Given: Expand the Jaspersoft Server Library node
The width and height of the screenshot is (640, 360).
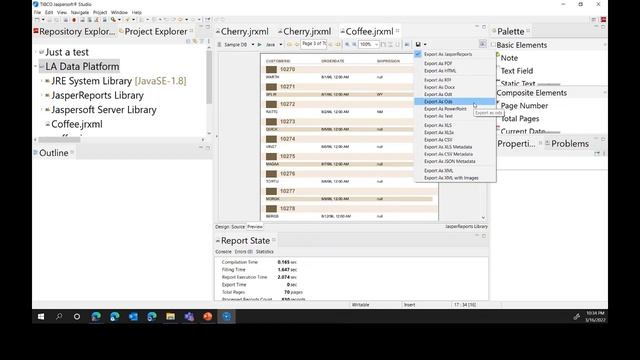Looking at the screenshot, I should coord(42,110).
